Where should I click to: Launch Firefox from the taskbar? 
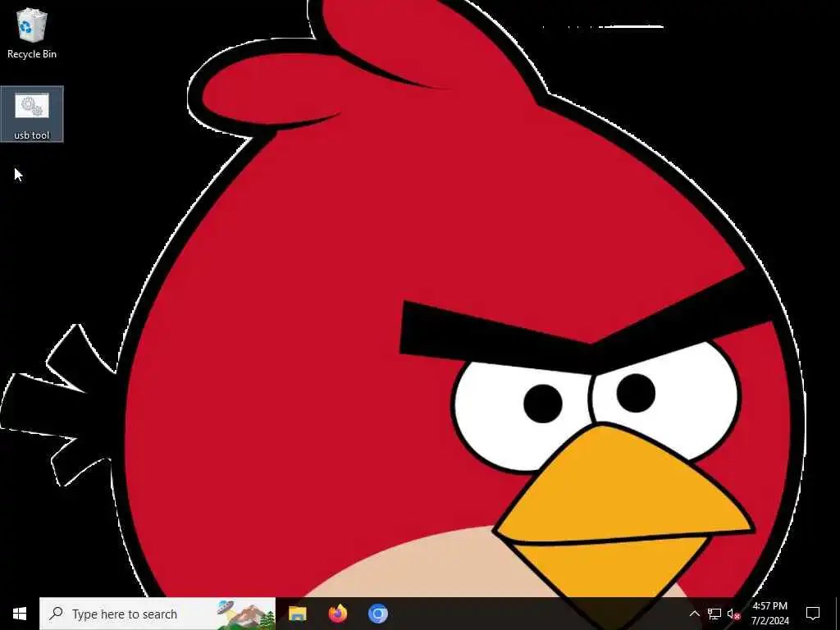tap(337, 614)
